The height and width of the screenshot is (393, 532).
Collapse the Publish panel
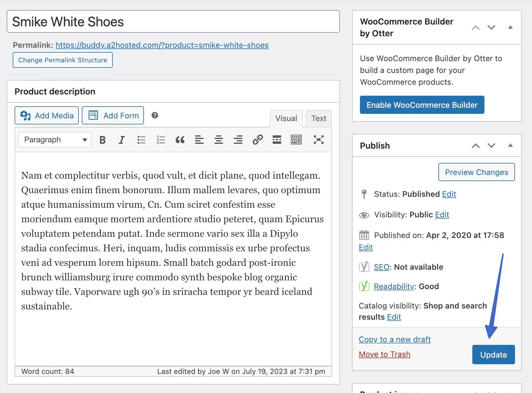(x=510, y=145)
